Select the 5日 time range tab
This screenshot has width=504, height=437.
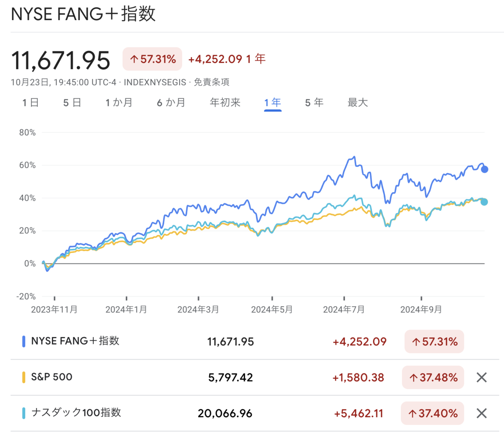(72, 103)
